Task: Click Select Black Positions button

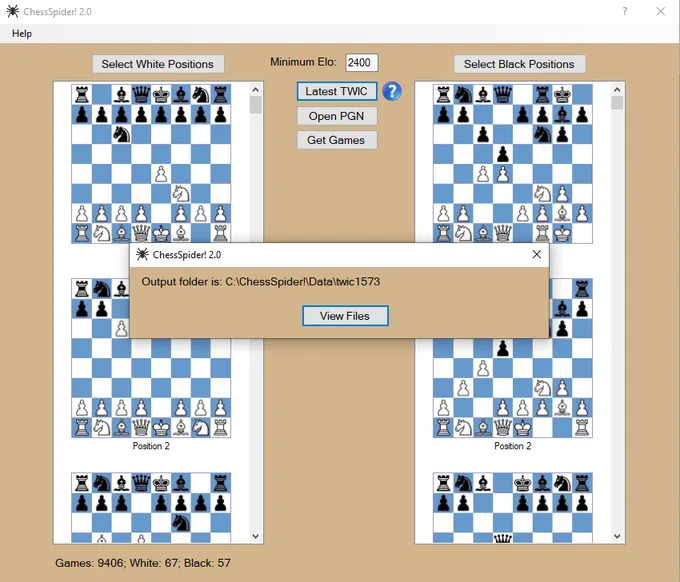Action: [520, 64]
